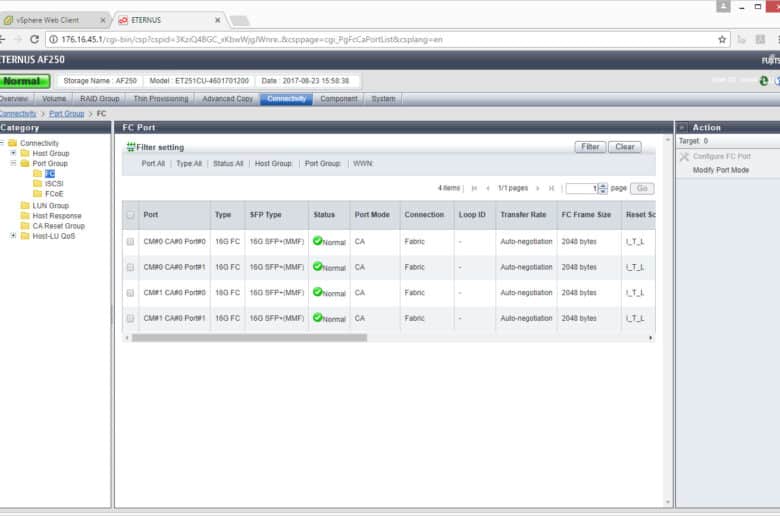Go to last page arrow icon
The image size is (780, 516).
551,188
